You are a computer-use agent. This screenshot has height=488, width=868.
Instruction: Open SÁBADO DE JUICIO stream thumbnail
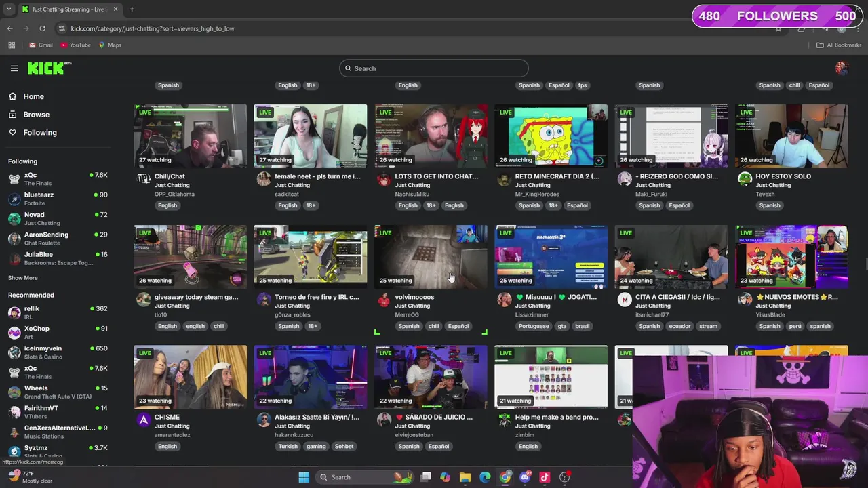point(431,377)
